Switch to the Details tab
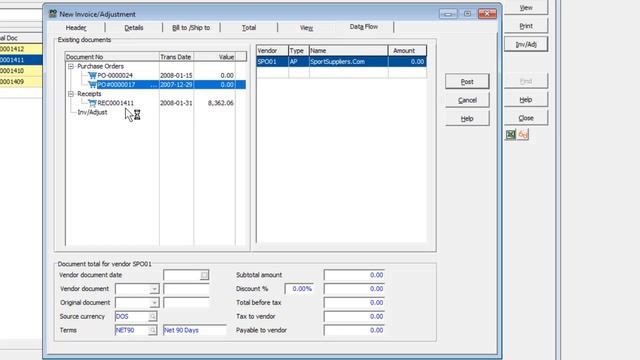This screenshot has width=640, height=360. click(134, 27)
